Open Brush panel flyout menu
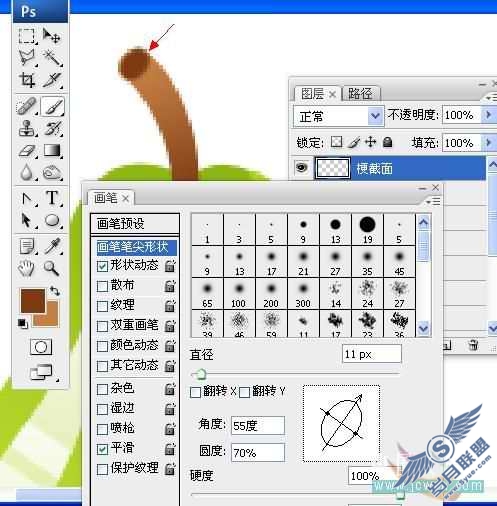 pyautogui.click(x=434, y=202)
